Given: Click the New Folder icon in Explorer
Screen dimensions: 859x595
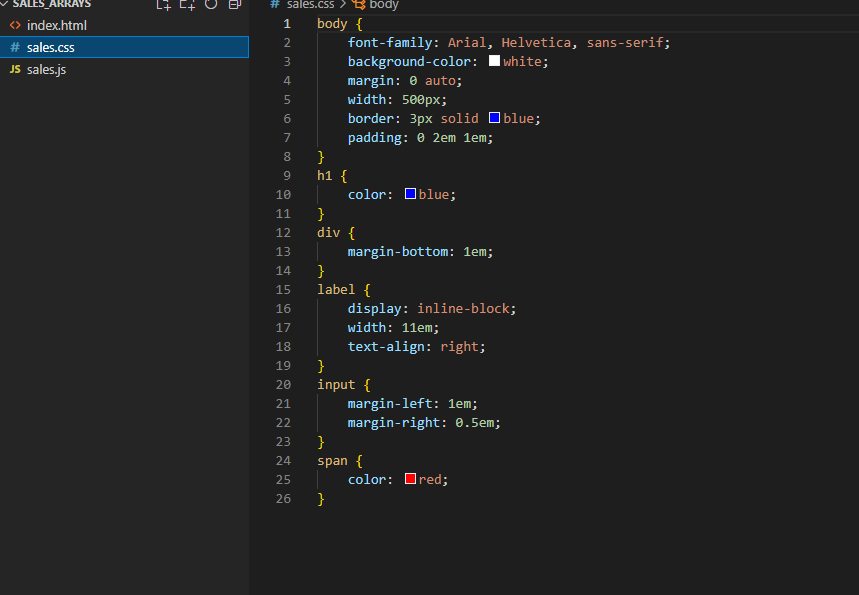Looking at the screenshot, I should tap(186, 6).
